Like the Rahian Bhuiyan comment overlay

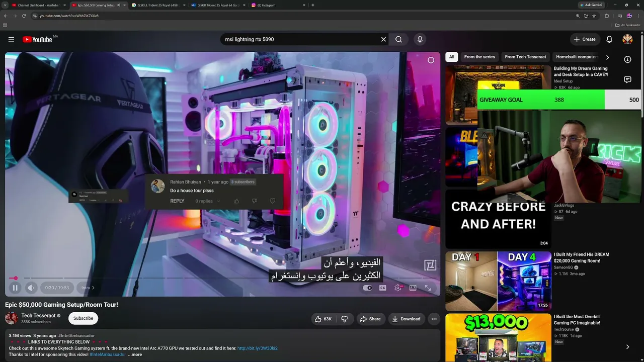[x=236, y=201]
